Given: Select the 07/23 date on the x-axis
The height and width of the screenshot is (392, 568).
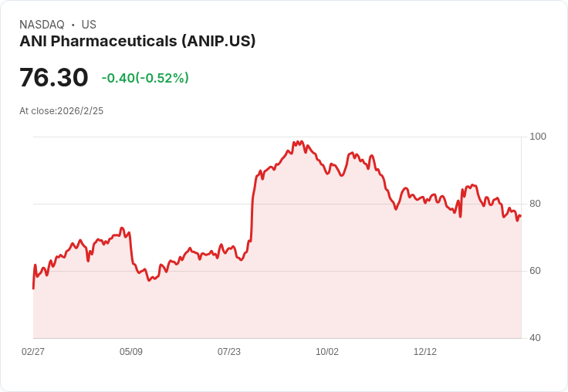Looking at the screenshot, I should pos(229,352).
